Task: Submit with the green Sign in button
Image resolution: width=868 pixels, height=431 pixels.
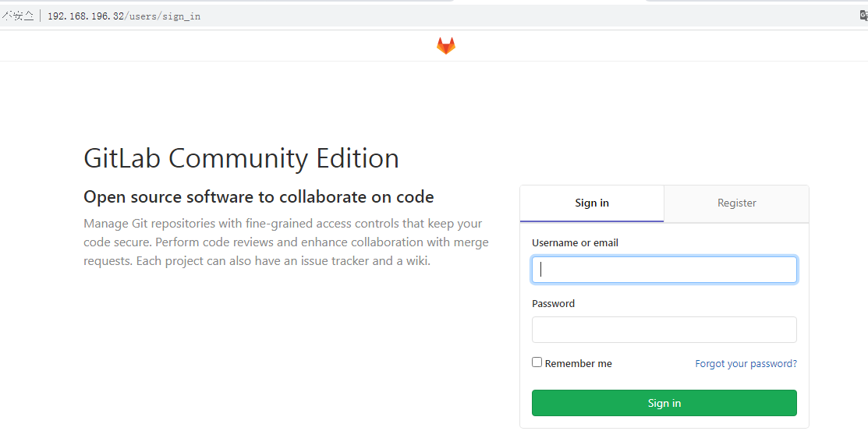Action: click(664, 403)
